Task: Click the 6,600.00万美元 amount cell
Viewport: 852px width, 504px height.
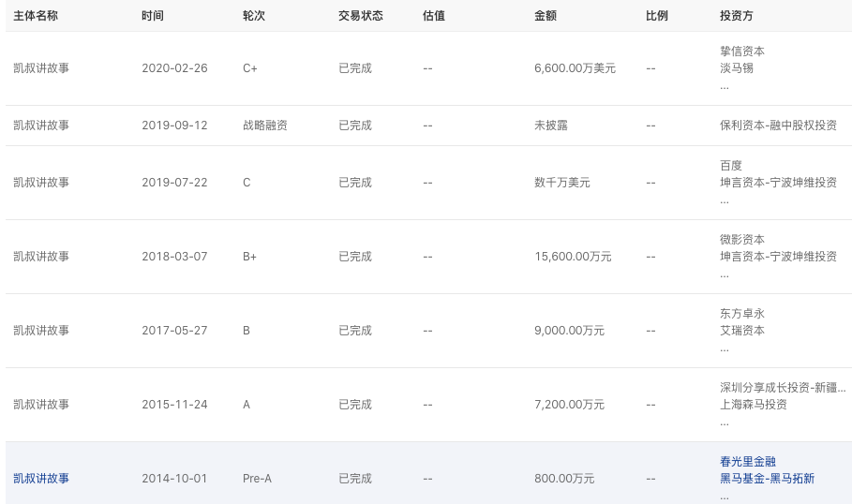Action: click(575, 68)
